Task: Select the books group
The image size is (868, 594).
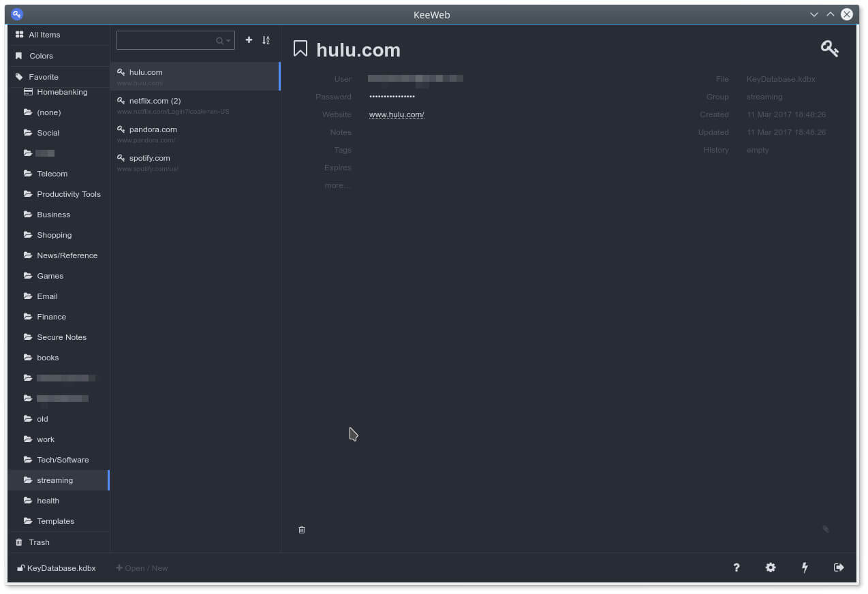Action: coord(59,358)
